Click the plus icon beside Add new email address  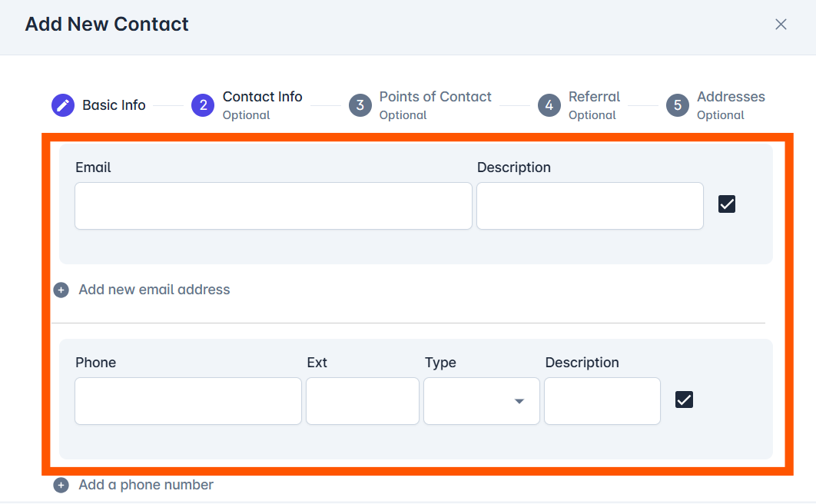(x=61, y=290)
